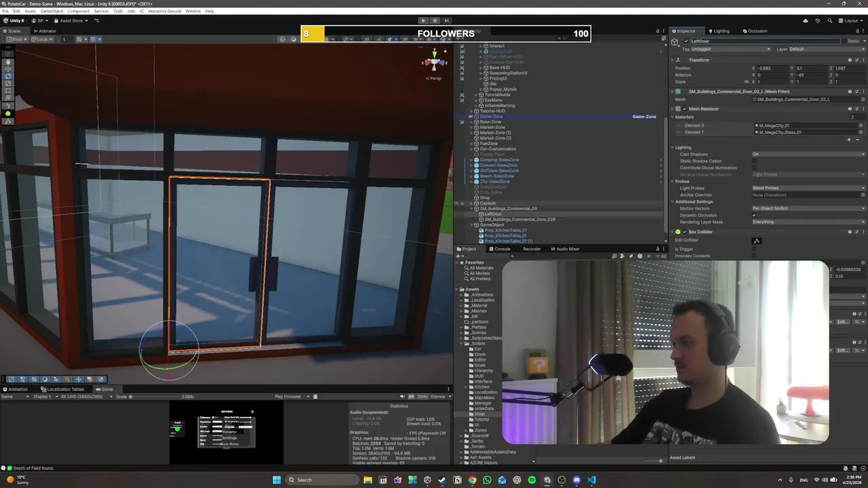This screenshot has height=488, width=868.
Task: Toggle Dynamic Occlusion checkbox
Action: (x=754, y=216)
